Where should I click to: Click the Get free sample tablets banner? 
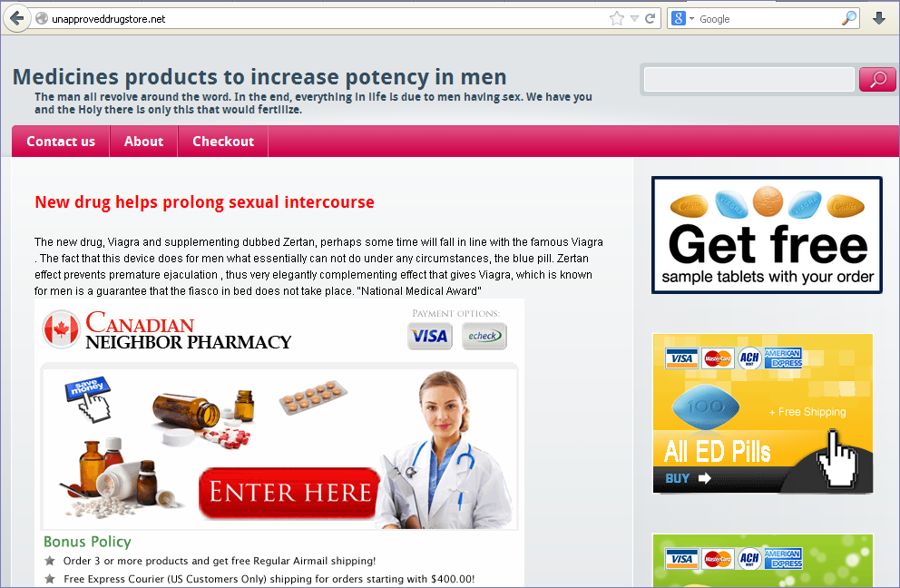[x=767, y=235]
